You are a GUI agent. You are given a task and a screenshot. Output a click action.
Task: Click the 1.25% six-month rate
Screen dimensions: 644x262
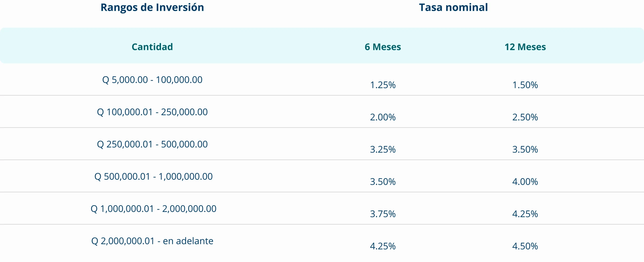383,85
